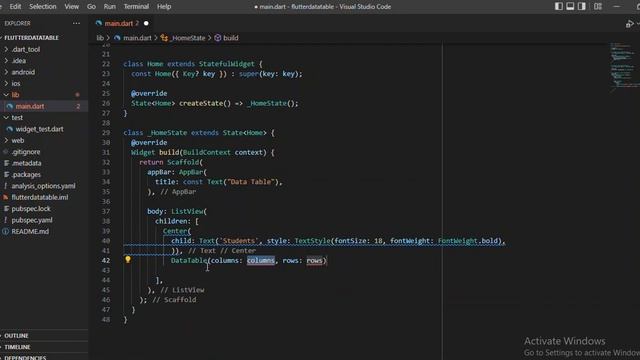Click the _HomeState breadcrumb segment
This screenshot has width=640, height=360.
(x=188, y=38)
